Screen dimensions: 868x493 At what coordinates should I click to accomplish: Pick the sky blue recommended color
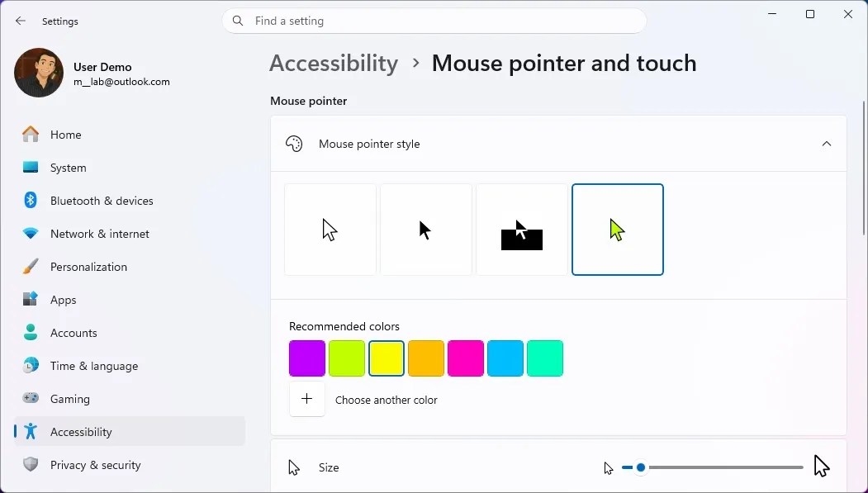click(505, 358)
